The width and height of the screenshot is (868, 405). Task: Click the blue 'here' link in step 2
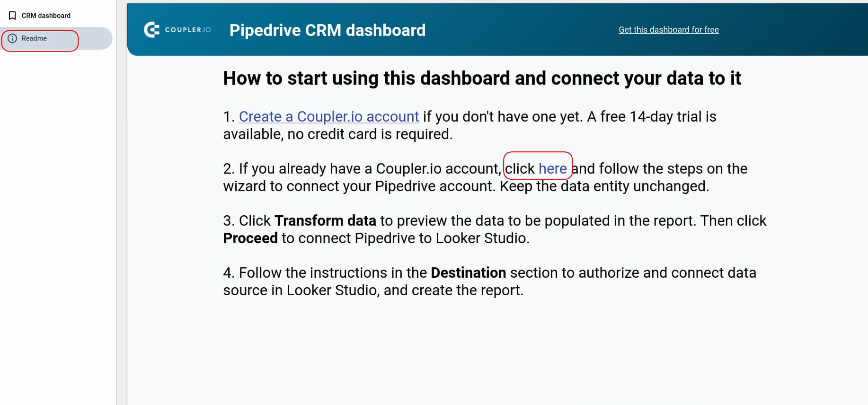pos(552,168)
